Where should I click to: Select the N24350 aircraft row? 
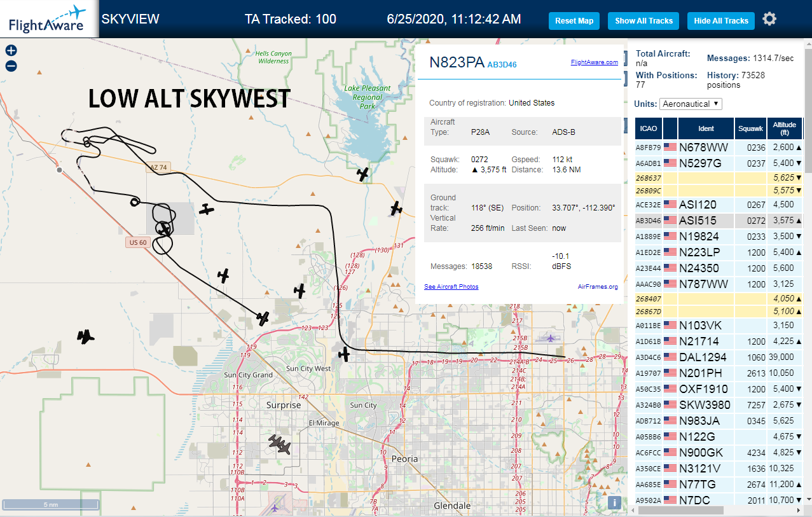tap(719, 268)
